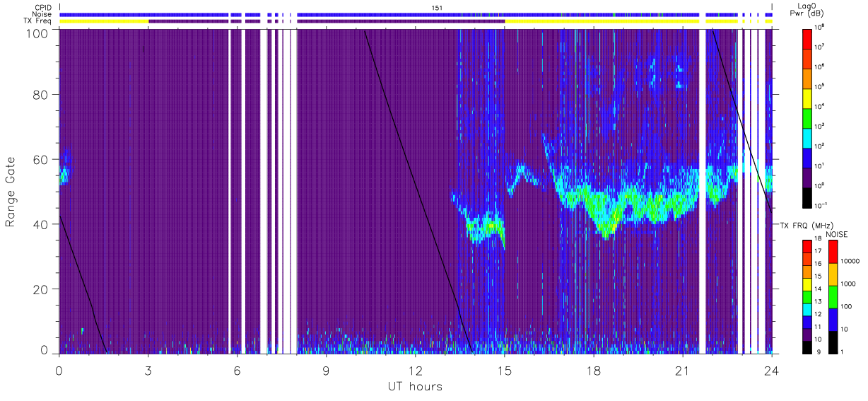The height and width of the screenshot is (401, 868).
Task: Select the purple segment of the TX FRQ colorbar
Action: 808,334
